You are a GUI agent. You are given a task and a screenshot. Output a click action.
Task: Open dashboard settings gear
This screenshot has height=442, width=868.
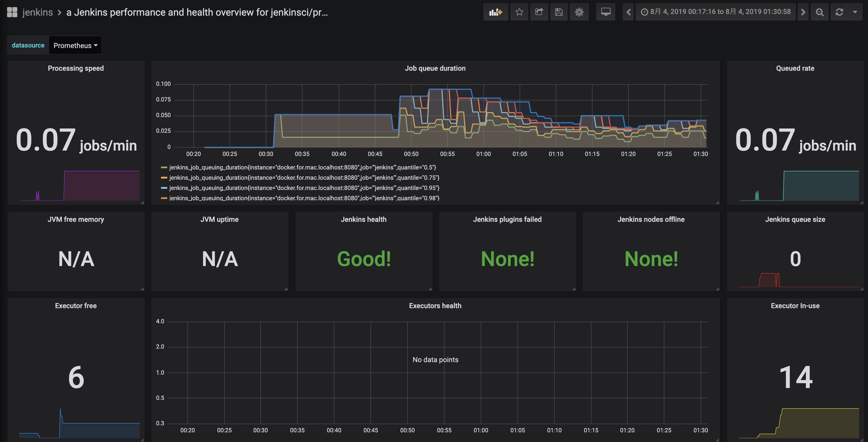(579, 12)
